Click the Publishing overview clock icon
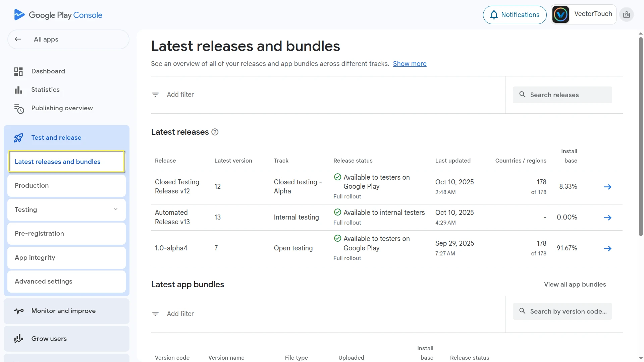 click(19, 109)
